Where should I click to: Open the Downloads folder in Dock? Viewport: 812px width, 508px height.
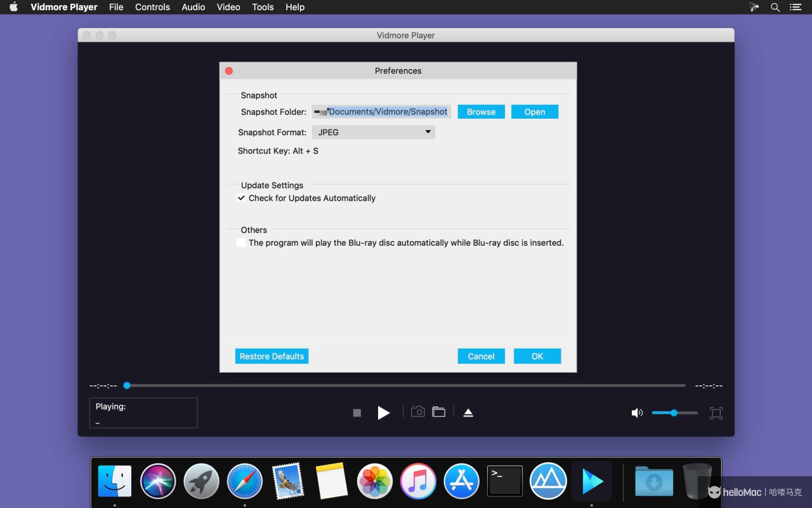654,481
